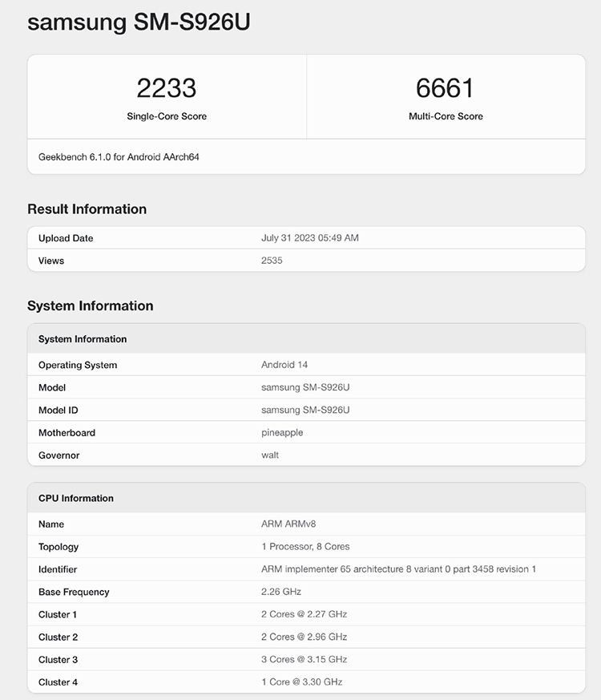Select the walt governor value

270,455
